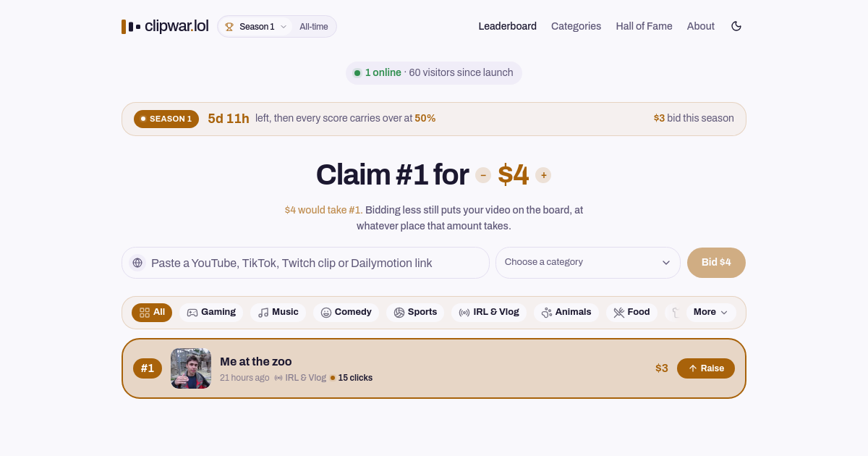Click the clipwar.lol logo
868x456 pixels.
point(165,26)
